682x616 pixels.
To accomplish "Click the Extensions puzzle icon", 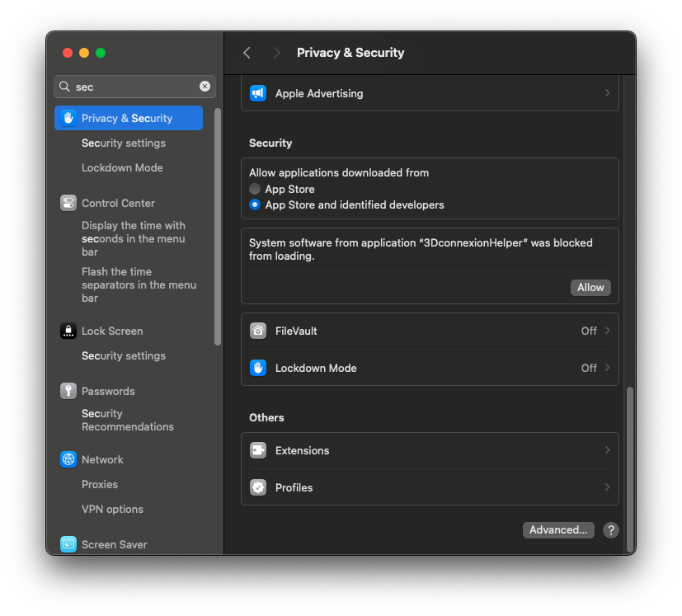I will (x=258, y=450).
